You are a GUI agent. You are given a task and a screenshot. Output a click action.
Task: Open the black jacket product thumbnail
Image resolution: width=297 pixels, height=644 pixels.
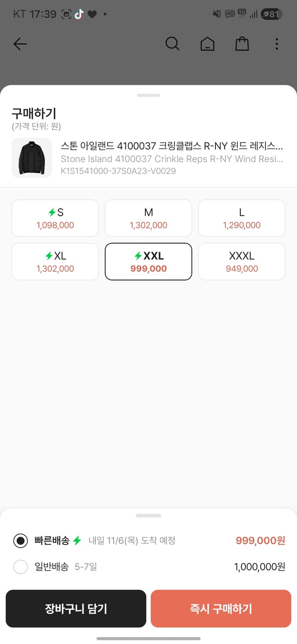[x=32, y=158]
